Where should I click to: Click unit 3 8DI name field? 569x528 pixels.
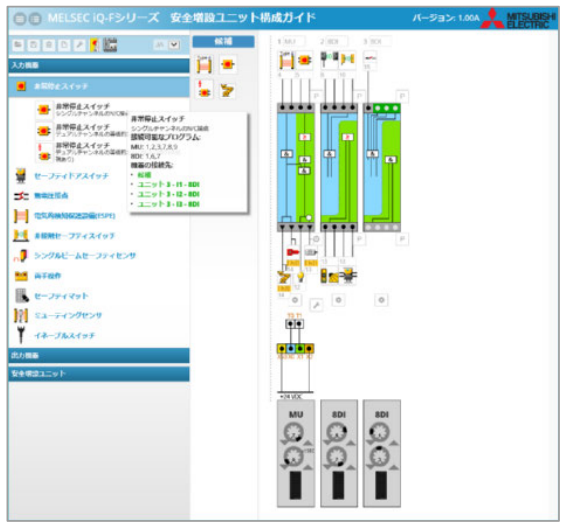point(380,41)
